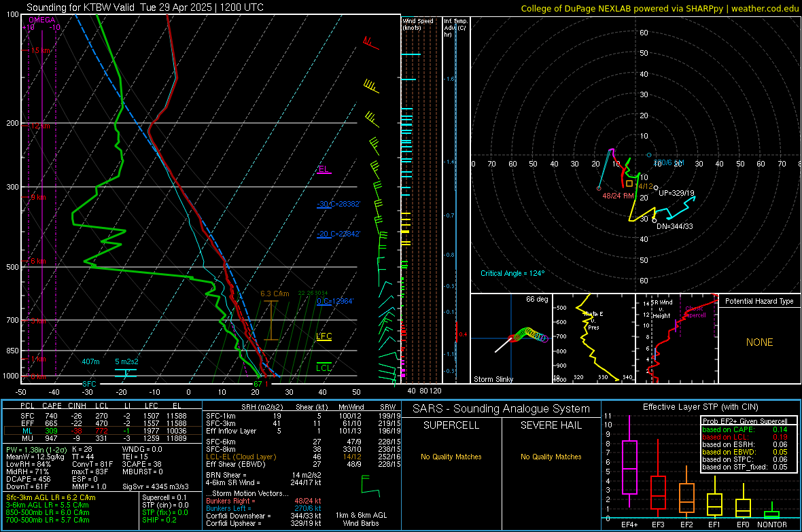Click the OMEGA label on the skew-T

point(42,20)
